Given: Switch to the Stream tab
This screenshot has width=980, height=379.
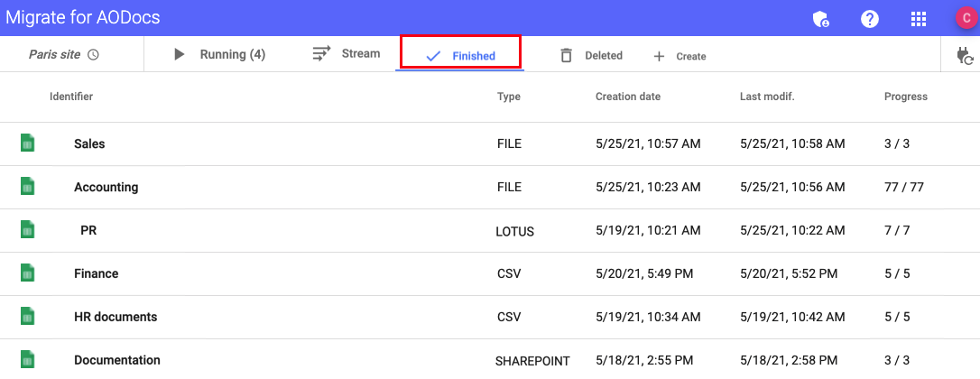Looking at the screenshot, I should pyautogui.click(x=346, y=53).
